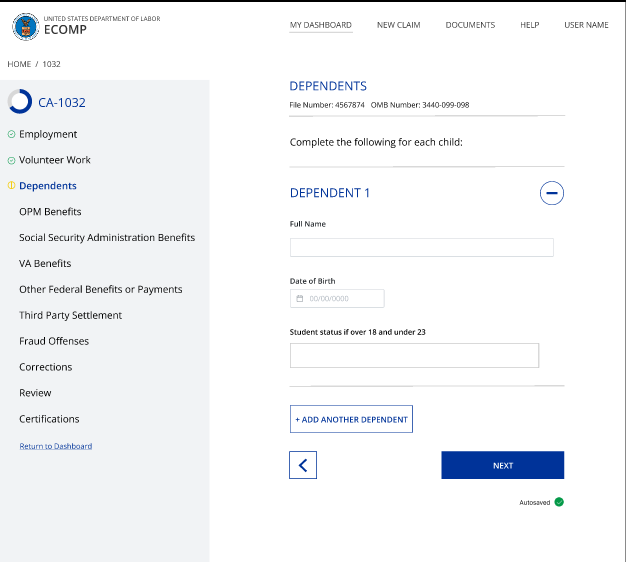Select the Dependents sidebar item

[48, 186]
